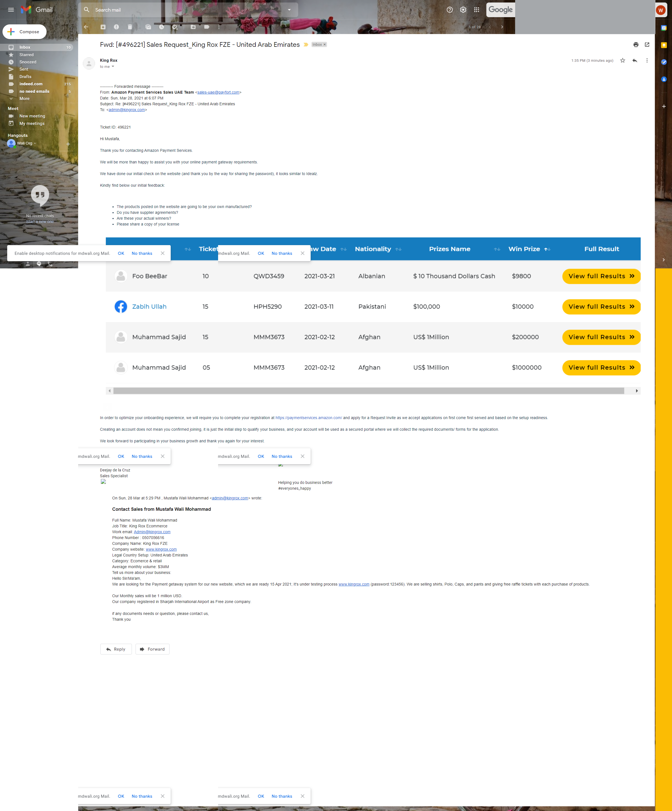Viewport: 672px width, 811px height.
Task: Star this email from King Rox
Action: (x=623, y=61)
